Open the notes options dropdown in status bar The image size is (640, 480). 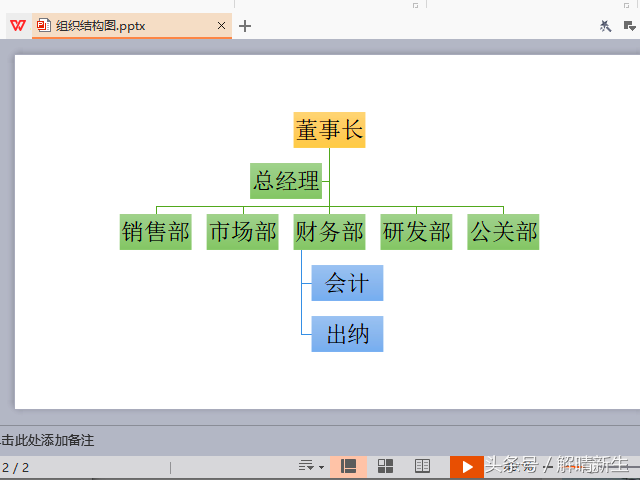311,466
